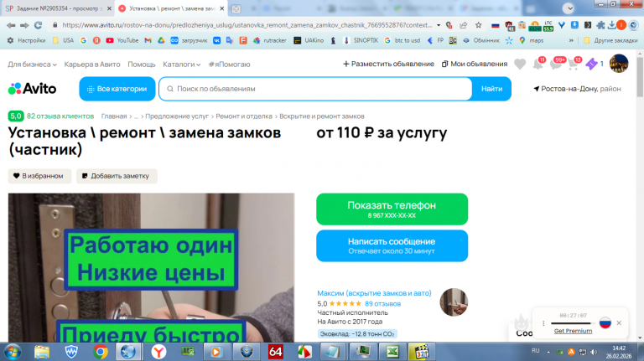
Task: Open the purple ticket bonus icon
Action: (591, 64)
